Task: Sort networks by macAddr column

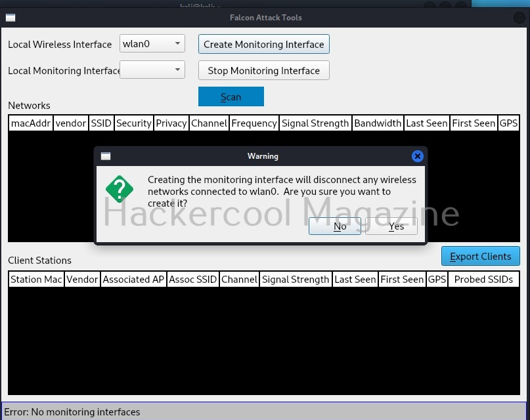Action: click(31, 123)
